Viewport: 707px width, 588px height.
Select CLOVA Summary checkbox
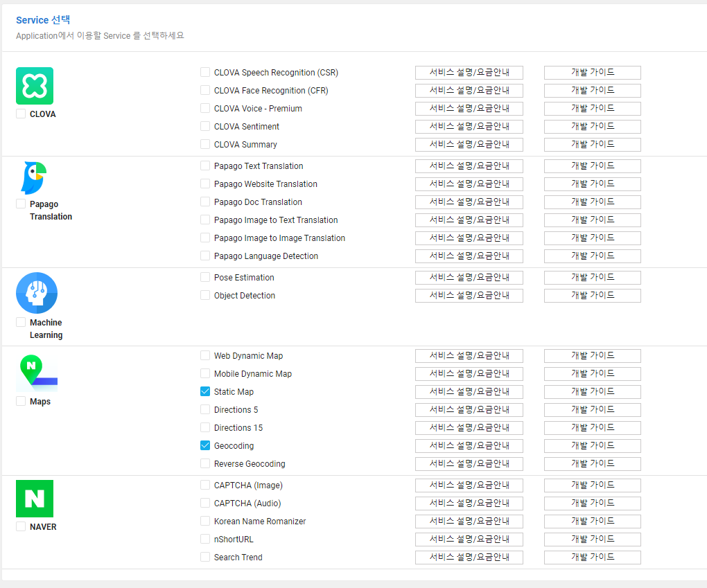point(205,144)
